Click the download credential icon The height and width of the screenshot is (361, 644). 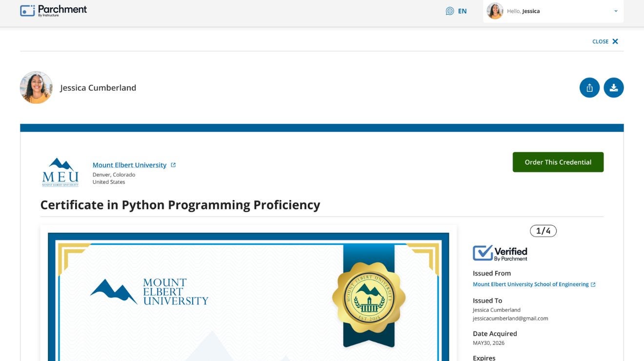pyautogui.click(x=614, y=88)
